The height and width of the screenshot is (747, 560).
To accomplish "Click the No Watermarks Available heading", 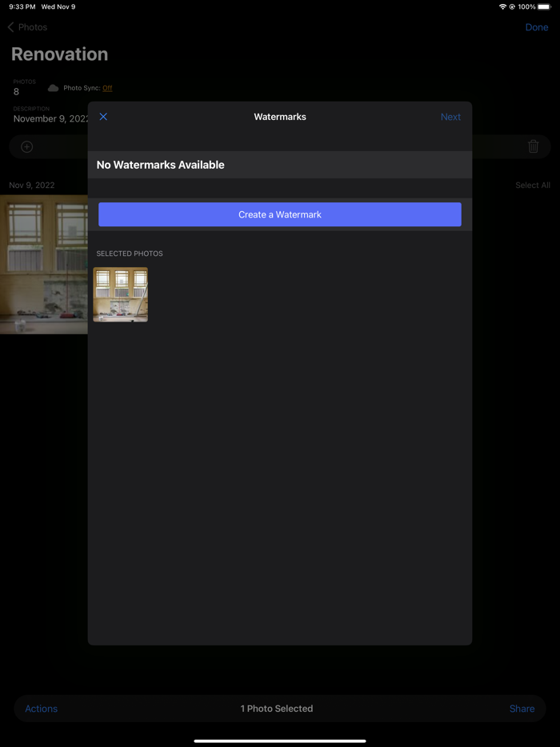I will pyautogui.click(x=161, y=165).
